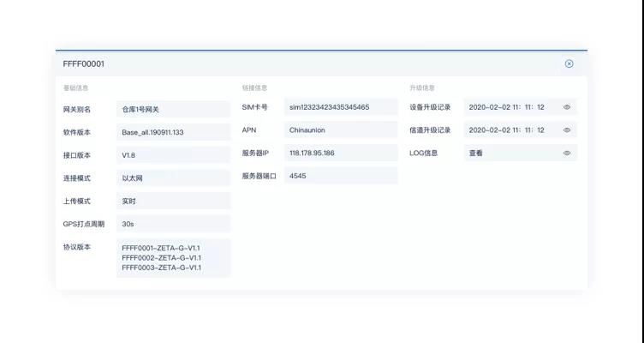Screen dimensions: 644x343
Task: Click the 网关别名 label
Action: coord(77,110)
